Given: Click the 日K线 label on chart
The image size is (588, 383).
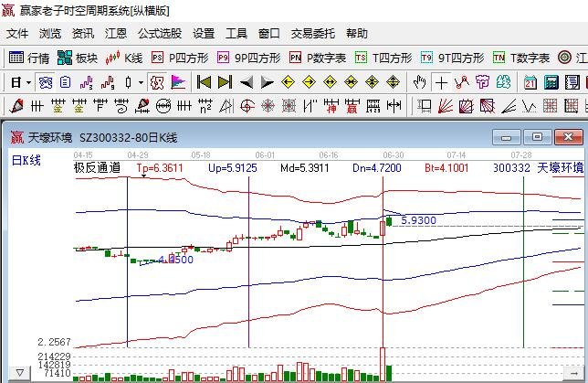Looking at the screenshot, I should point(26,160).
